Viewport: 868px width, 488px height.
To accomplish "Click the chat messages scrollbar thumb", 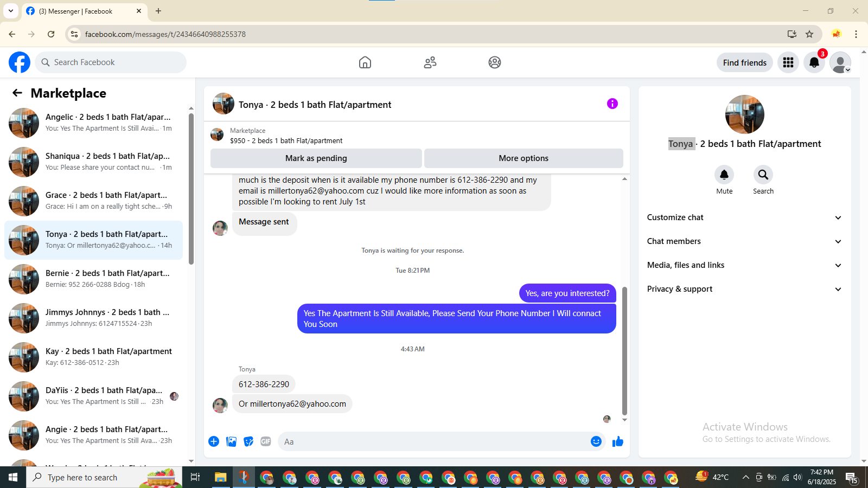I will point(624,350).
